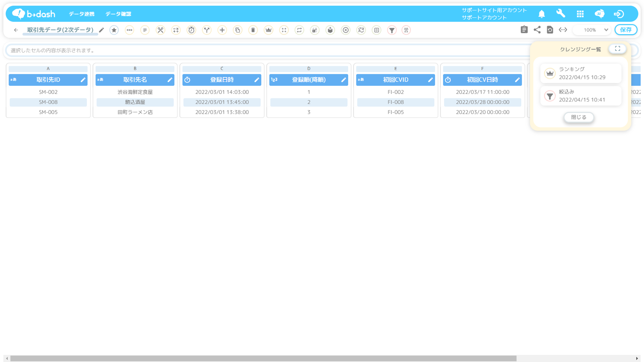
Task: Select cell 2022/03/01 14:03:00
Action: (x=222, y=92)
